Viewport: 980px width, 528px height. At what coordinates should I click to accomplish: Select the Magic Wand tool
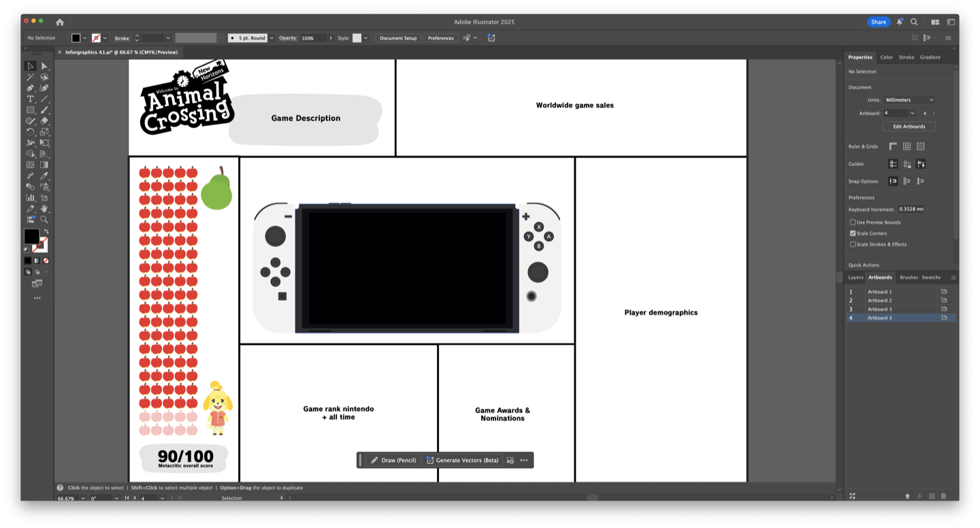tap(30, 77)
